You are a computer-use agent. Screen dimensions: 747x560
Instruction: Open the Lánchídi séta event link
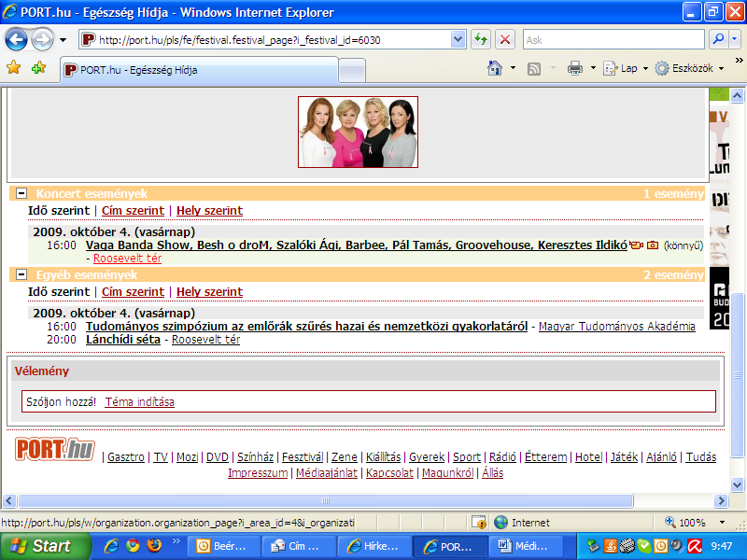(123, 340)
